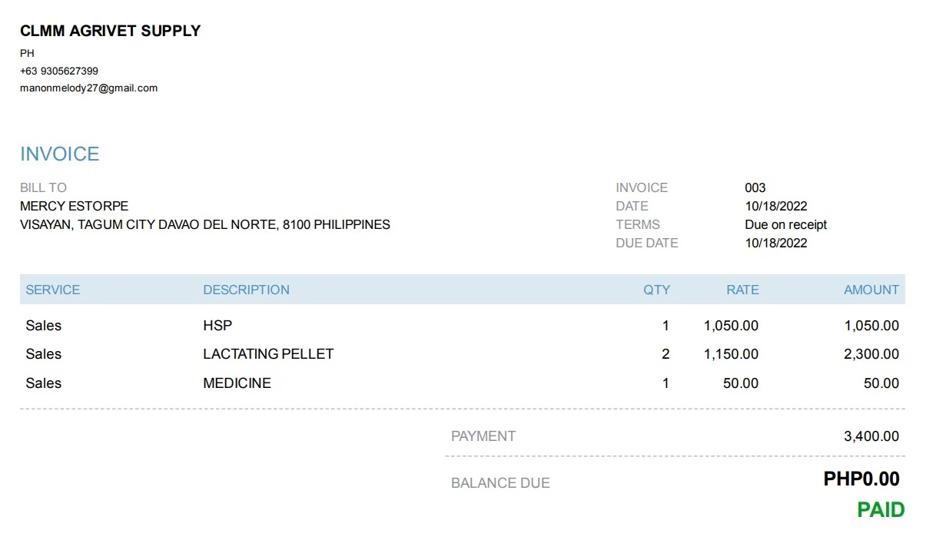Click the +63 9305627399 phone number
926x560 pixels.
(59, 71)
